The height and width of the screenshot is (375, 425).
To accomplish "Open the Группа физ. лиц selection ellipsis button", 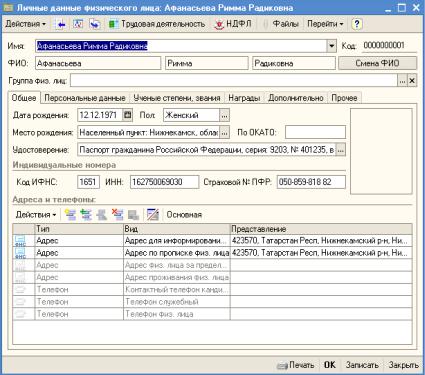I will pyautogui.click(x=402, y=81).
